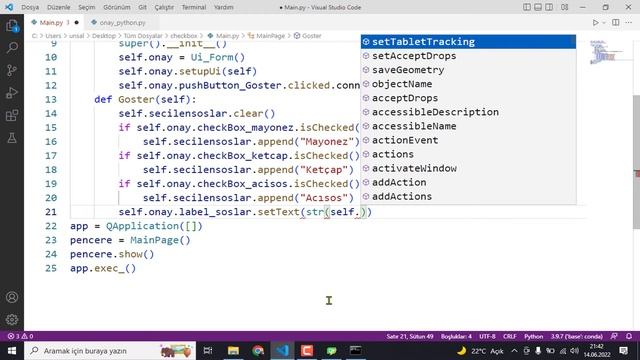Image resolution: width=640 pixels, height=360 pixels.
Task: Select objectName suggestion
Action: (x=468, y=84)
